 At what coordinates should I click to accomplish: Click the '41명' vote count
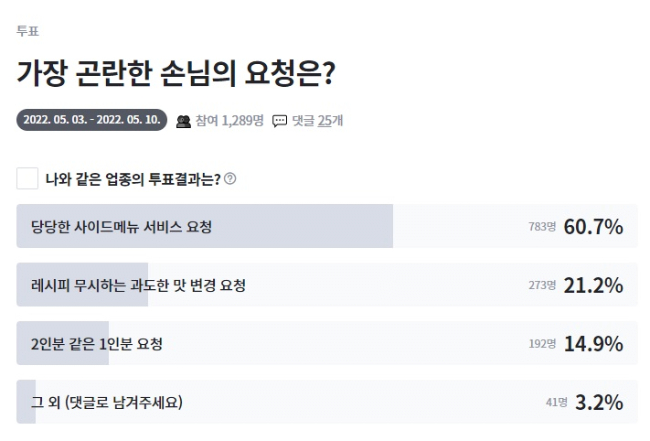click(556, 404)
